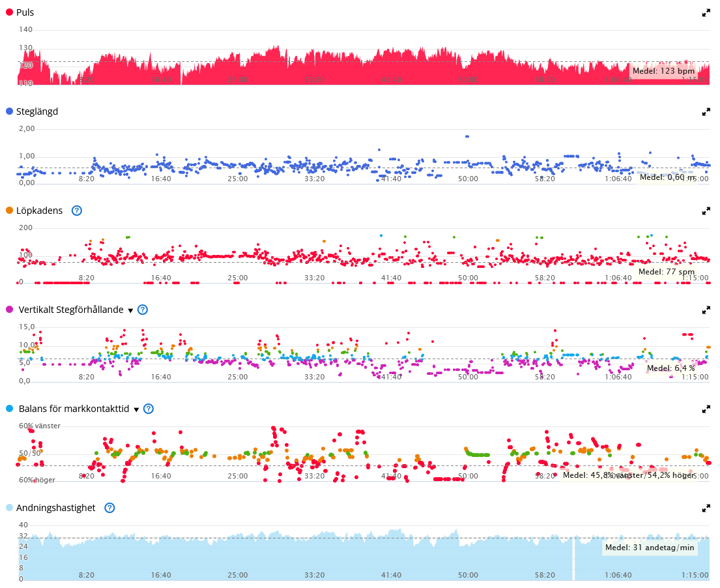Screen dimensions: 720x588
Task: Click the orange Löpkadens legend dot
Action: [x=9, y=211]
